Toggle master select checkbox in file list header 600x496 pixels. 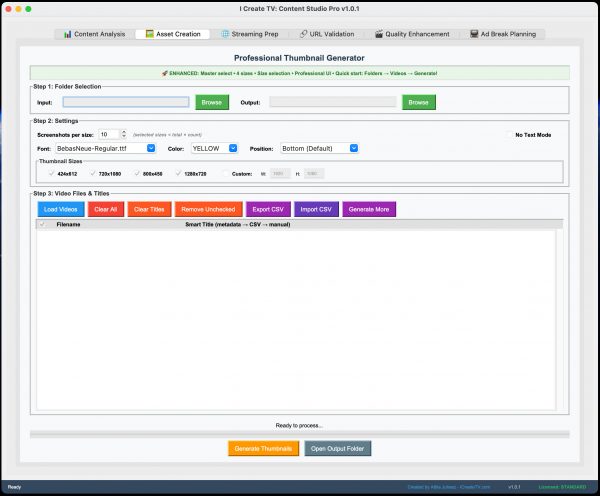42,225
